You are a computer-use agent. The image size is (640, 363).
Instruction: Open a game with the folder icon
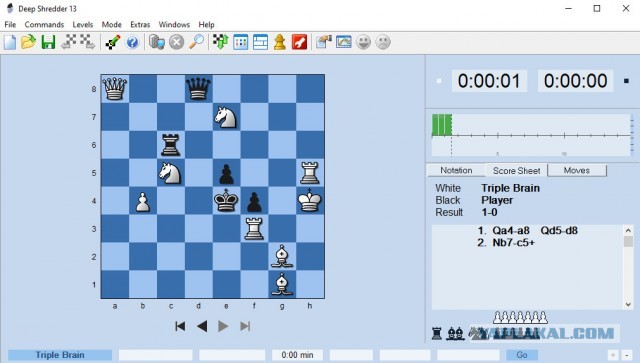29,42
